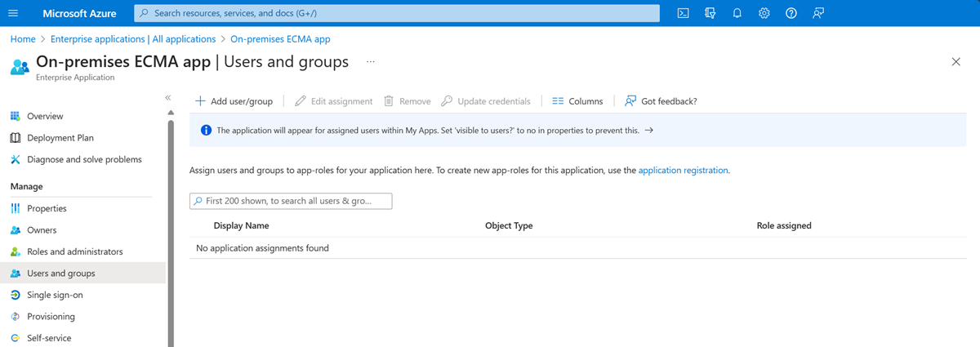Click the sidebar vertical scrollbar

171,233
